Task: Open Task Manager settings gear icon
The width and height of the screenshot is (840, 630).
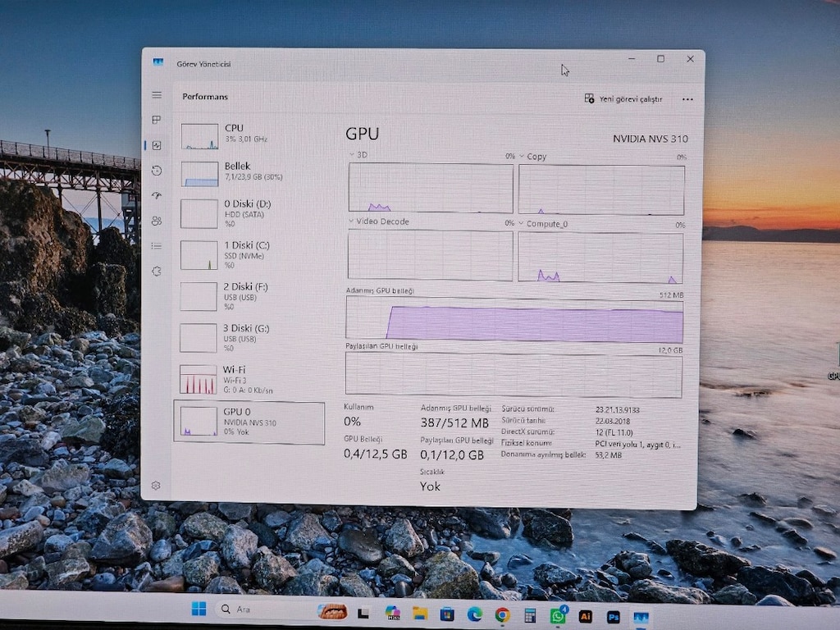Action: click(x=156, y=486)
